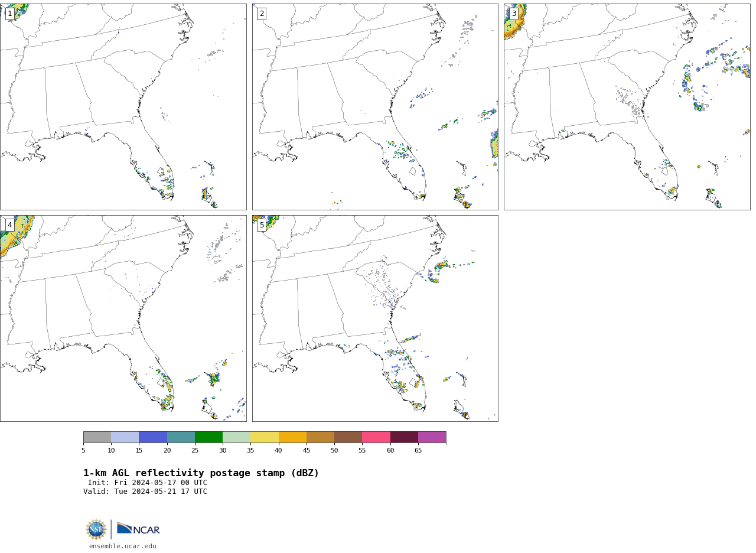The image size is (756, 553).
Task: Select the gray 5-10 dBZ swatch
Action: pyautogui.click(x=97, y=437)
